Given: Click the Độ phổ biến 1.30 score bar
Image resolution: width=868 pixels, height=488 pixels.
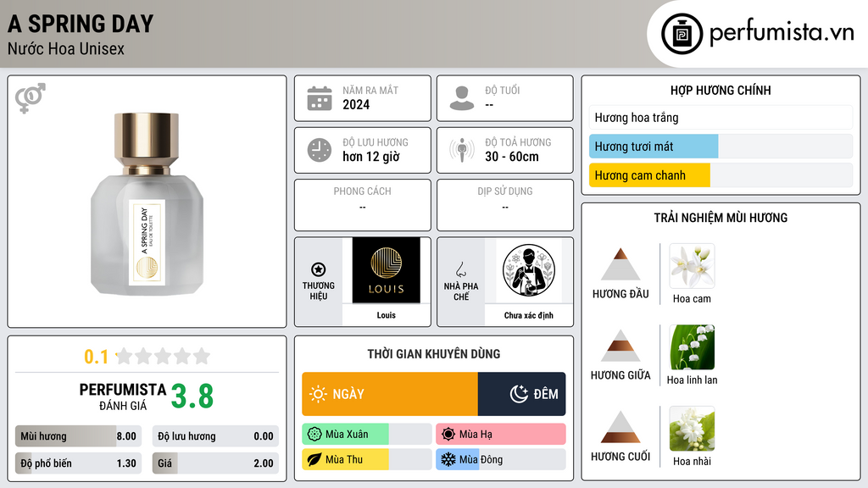Looking at the screenshot, I should pyautogui.click(x=79, y=463).
